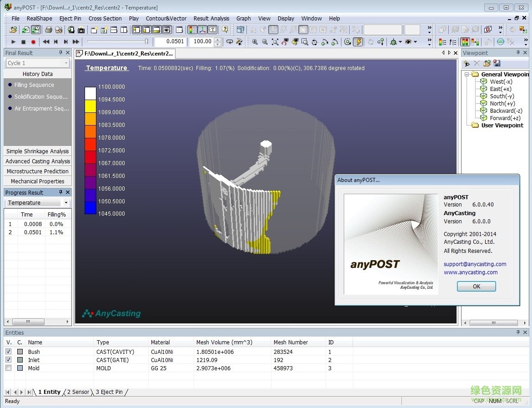532x408 pixels.
Task: Click the playback time slider handle
Action: pyautogui.click(x=146, y=41)
